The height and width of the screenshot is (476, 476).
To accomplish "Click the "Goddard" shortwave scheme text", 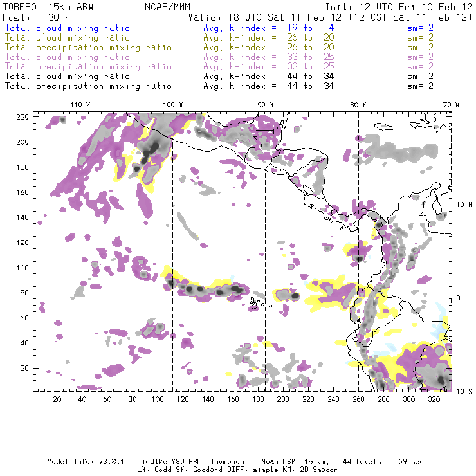I will (x=208, y=470).
